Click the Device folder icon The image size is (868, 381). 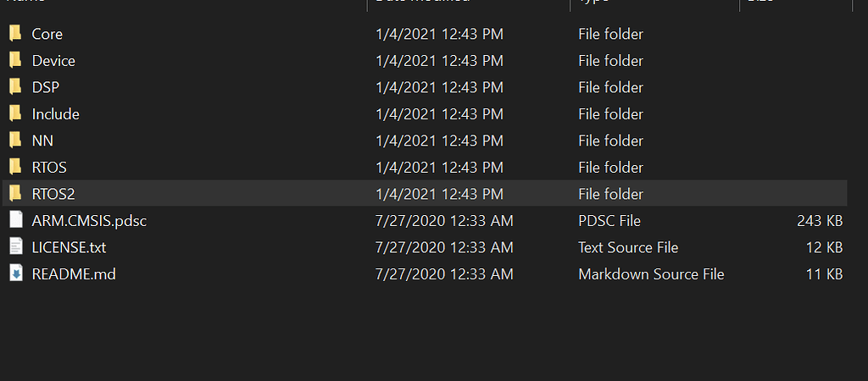(15, 60)
